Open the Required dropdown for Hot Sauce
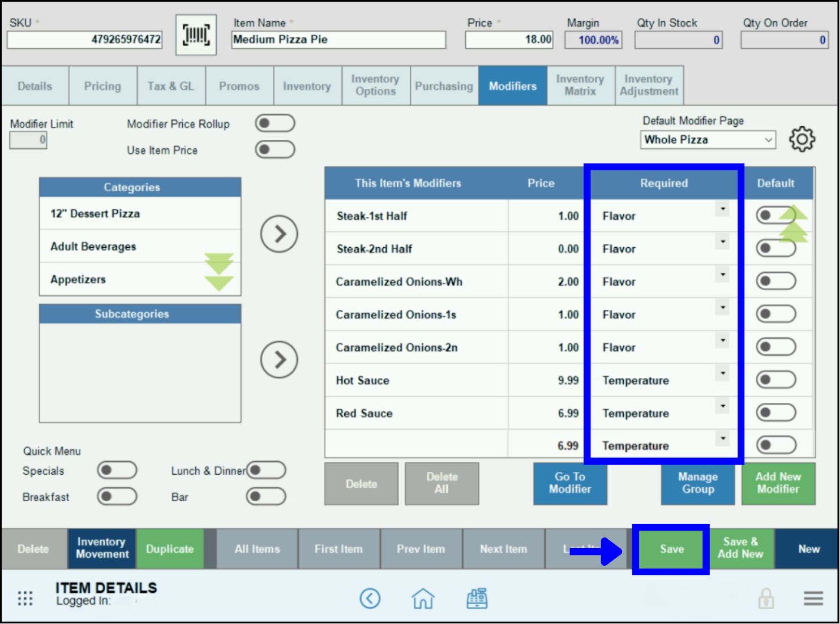The width and height of the screenshot is (840, 624). pos(722,373)
